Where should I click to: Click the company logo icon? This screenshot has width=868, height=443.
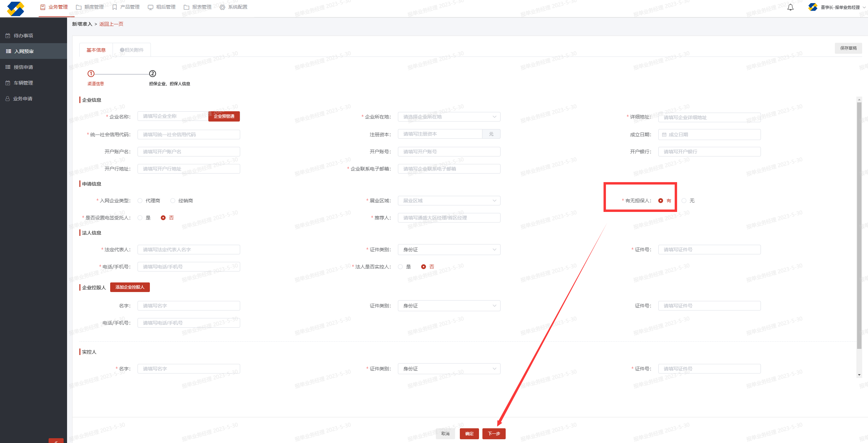click(16, 9)
